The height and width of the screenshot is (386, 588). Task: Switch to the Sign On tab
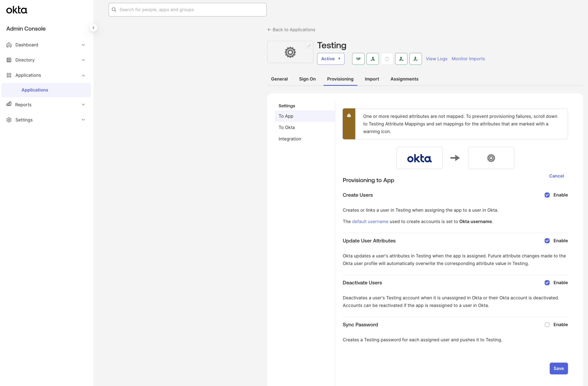(x=307, y=79)
